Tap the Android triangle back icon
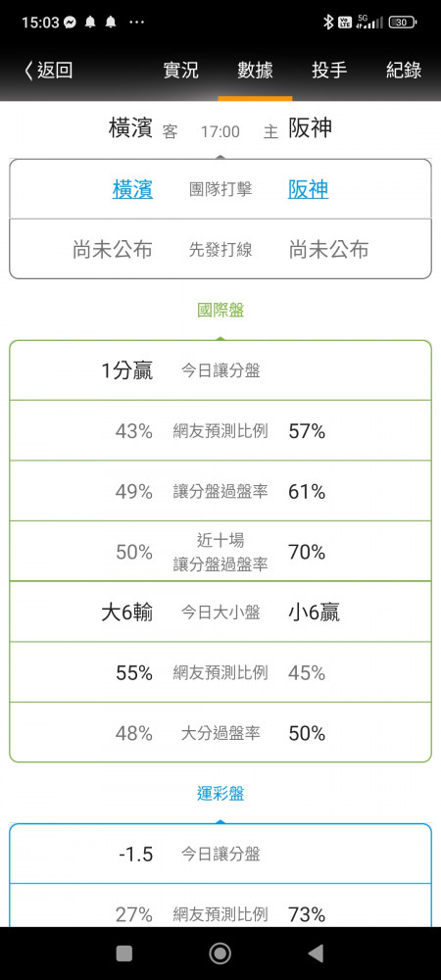This screenshot has width=441, height=980. (x=316, y=954)
